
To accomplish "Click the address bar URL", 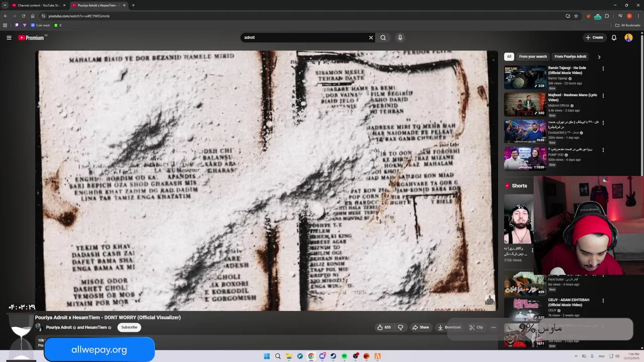I will pyautogui.click(x=79, y=16).
